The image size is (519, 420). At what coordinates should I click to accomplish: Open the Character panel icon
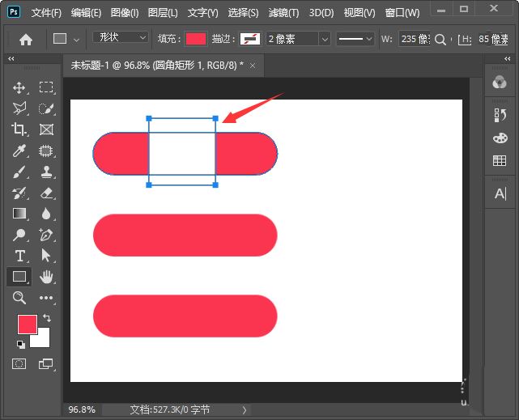(500, 193)
